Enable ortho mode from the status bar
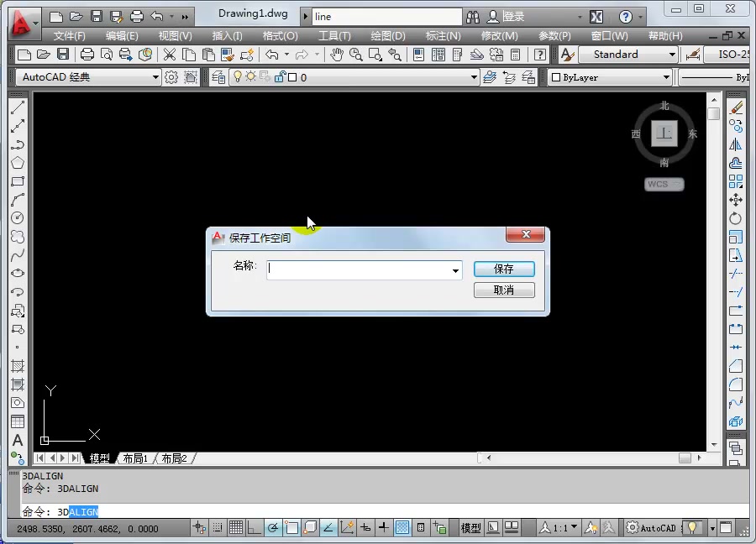 254,527
